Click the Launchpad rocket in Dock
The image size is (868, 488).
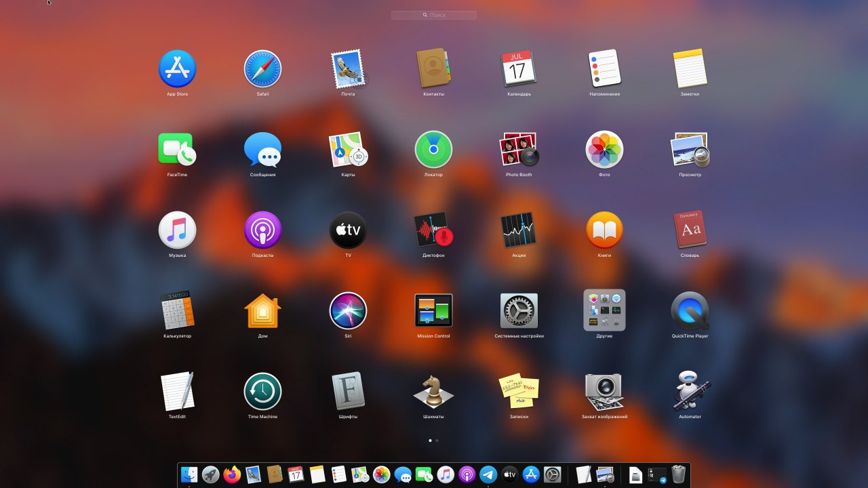pos(210,474)
